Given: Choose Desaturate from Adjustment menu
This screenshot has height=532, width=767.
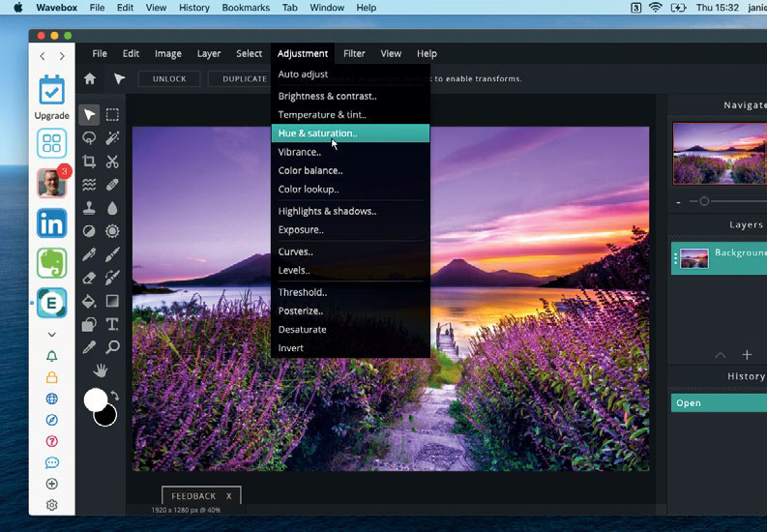Looking at the screenshot, I should [x=350, y=330].
